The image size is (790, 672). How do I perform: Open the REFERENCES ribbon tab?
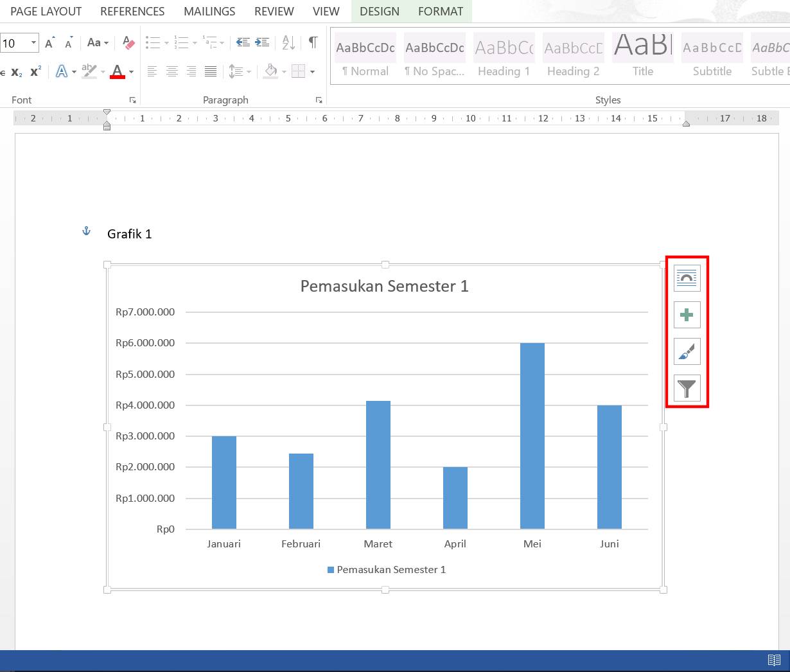(x=132, y=12)
